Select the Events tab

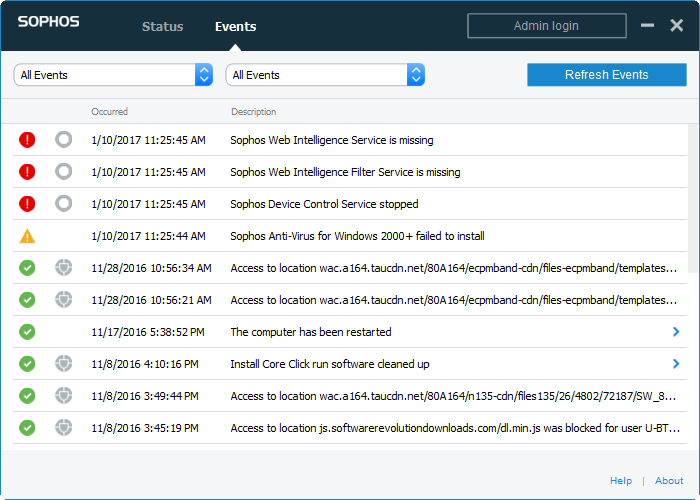click(236, 26)
